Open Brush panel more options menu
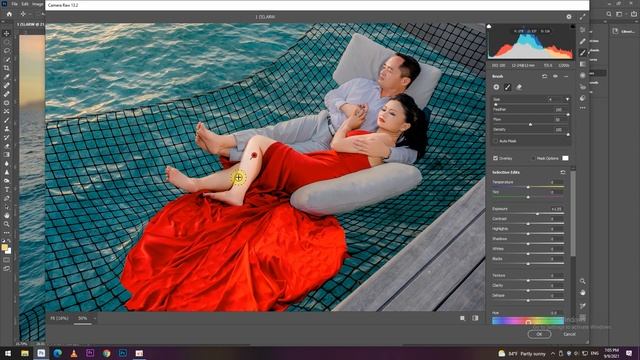This screenshot has height=360, width=640. [x=566, y=76]
